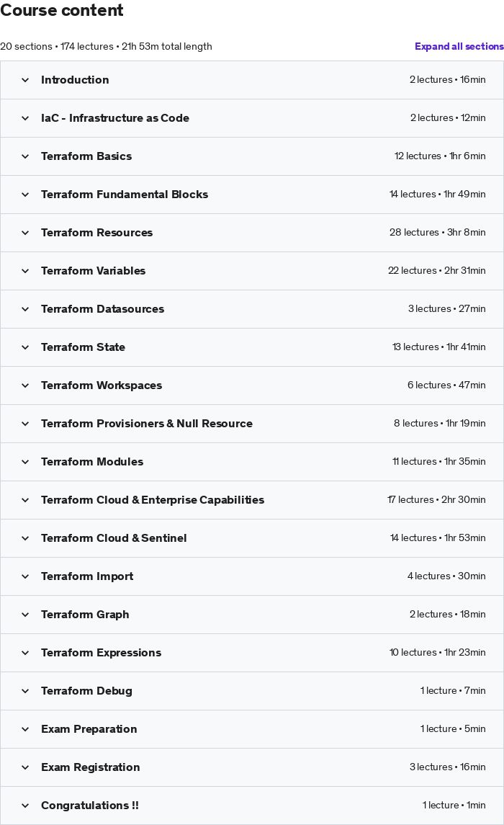Toggle chevron for Terraform Fundamental Blocks

[25, 195]
